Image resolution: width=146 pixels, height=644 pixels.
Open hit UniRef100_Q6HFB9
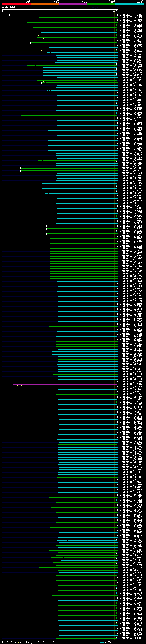click(131, 289)
